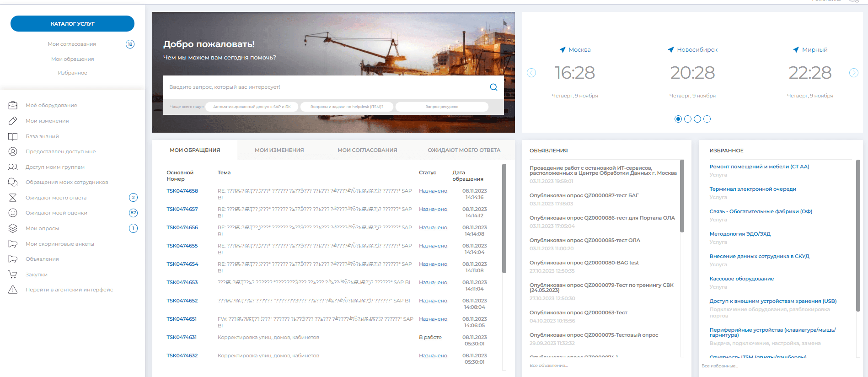
Task: Click the 1 badge on Мои опросы
Action: [x=134, y=228]
